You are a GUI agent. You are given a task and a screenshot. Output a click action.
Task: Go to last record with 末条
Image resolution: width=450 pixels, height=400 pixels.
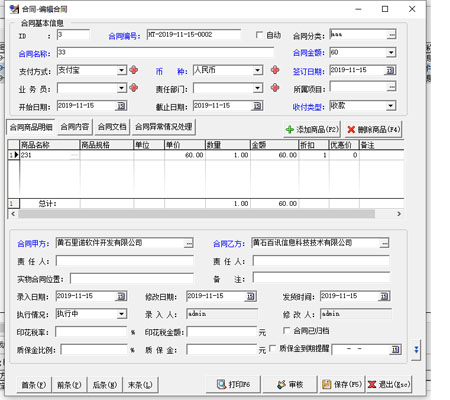tap(140, 385)
